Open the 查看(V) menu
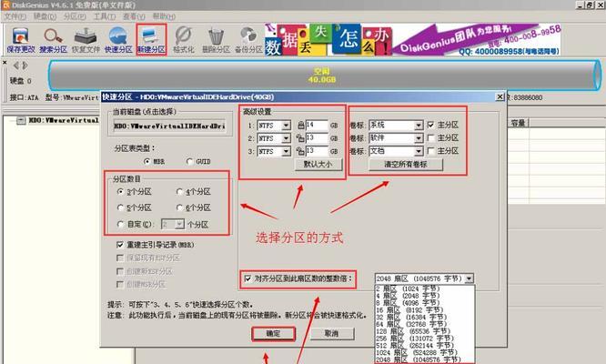Screen dimensions: 606x364 tap(134, 16)
